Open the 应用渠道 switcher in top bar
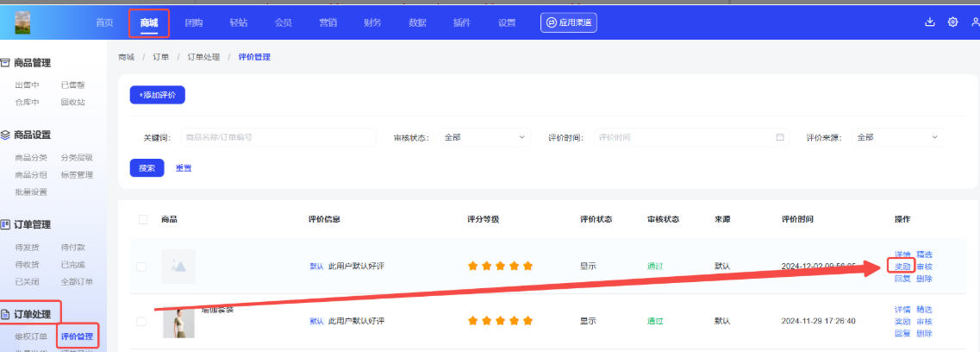Image resolution: width=980 pixels, height=352 pixels. [x=569, y=22]
